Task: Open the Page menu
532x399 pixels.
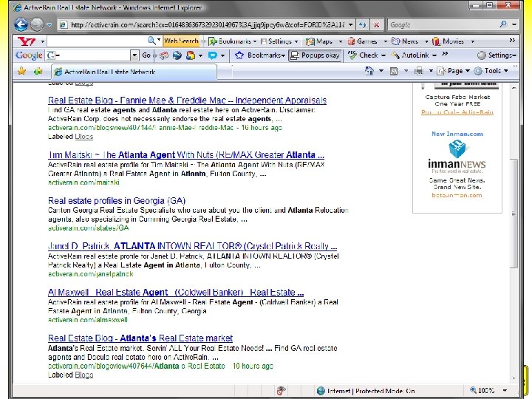Action: (x=454, y=71)
